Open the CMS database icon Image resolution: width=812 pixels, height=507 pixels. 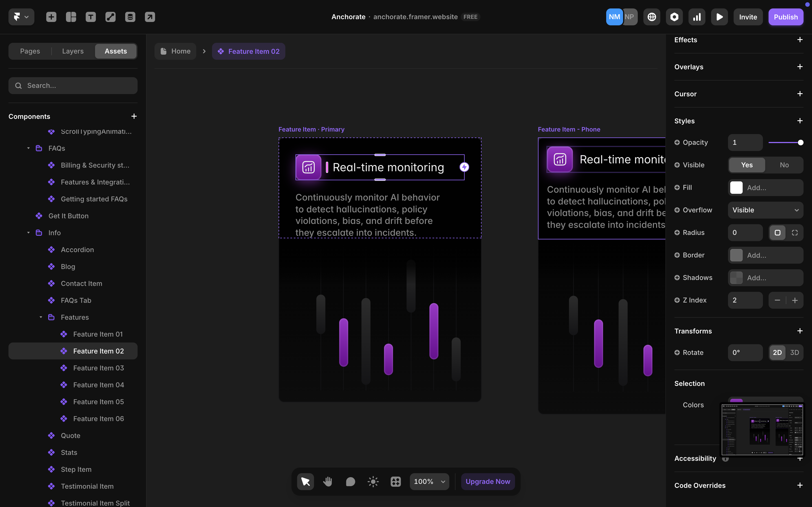coord(130,17)
